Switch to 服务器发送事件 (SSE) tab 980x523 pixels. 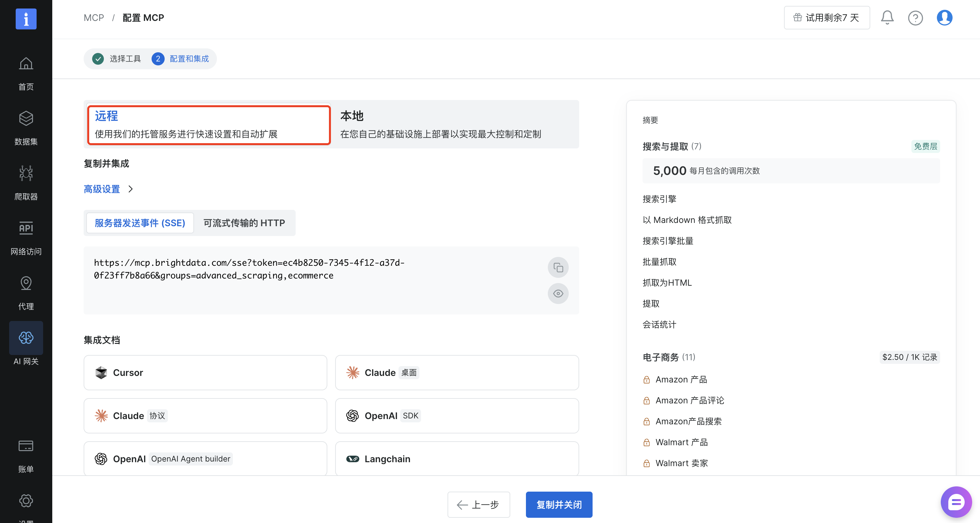coord(139,223)
